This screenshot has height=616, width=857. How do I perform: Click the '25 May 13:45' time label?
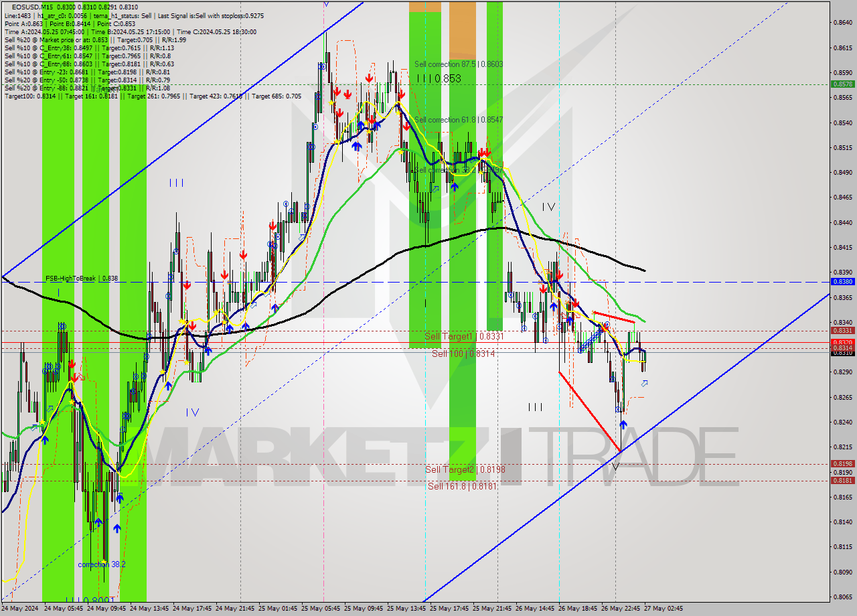406,609
